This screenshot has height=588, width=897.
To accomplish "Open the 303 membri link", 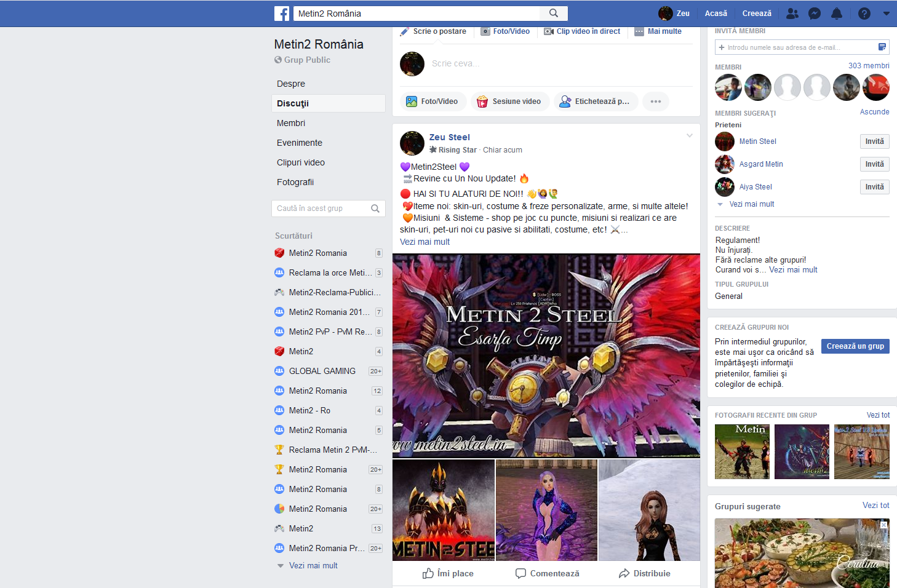I will (869, 66).
